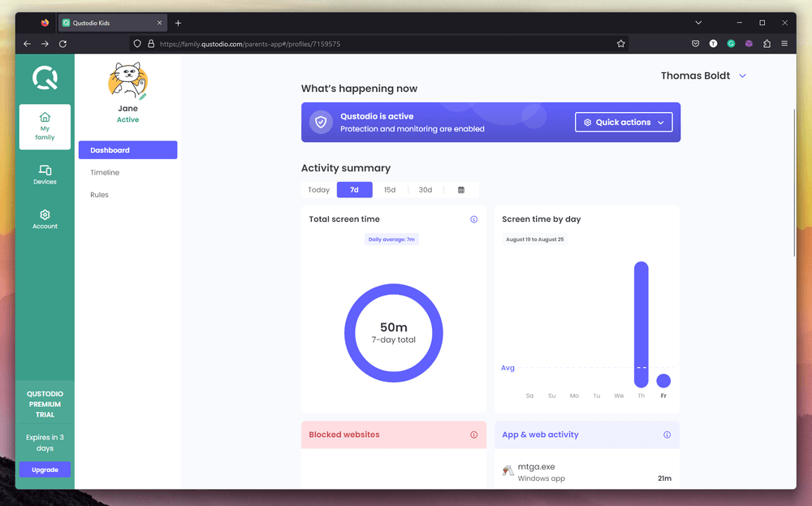This screenshot has width=812, height=506.
Task: Click the Blocked websites heading
Action: [344, 435]
